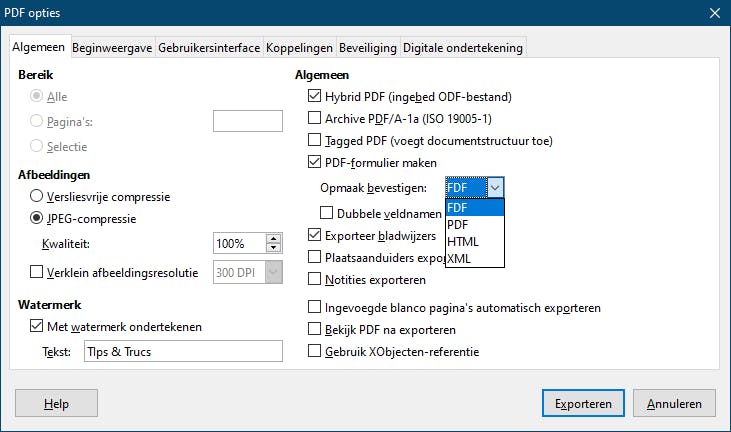This screenshot has height=432, width=731.
Task: Toggle Met watermerk ondertekenen checkbox
Action: point(38,326)
